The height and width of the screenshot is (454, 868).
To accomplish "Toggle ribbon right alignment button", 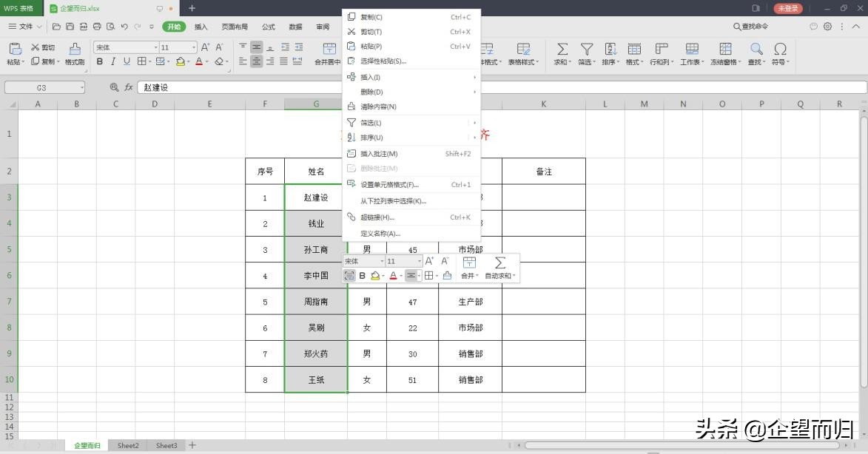I will pyautogui.click(x=270, y=61).
